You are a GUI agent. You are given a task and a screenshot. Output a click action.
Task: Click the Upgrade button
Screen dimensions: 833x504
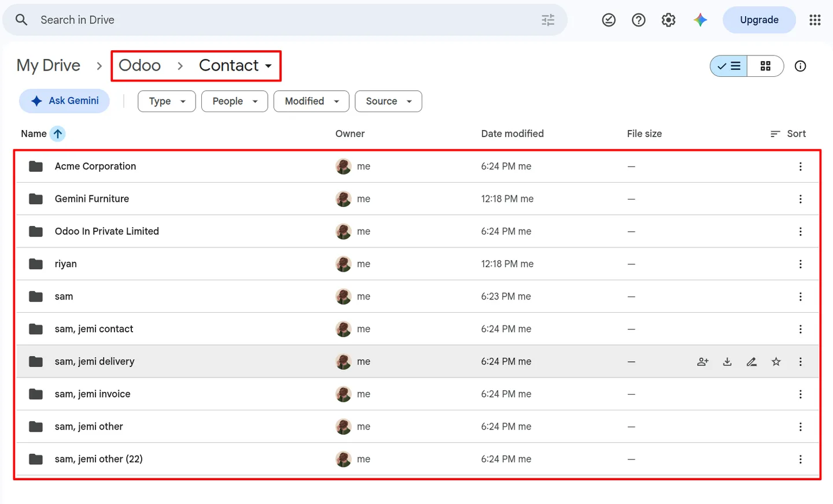coord(759,20)
